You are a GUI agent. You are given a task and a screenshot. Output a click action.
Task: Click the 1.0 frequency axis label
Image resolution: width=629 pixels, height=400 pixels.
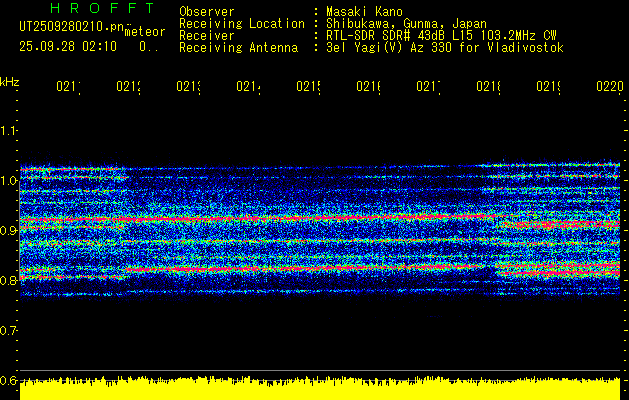coord(8,181)
